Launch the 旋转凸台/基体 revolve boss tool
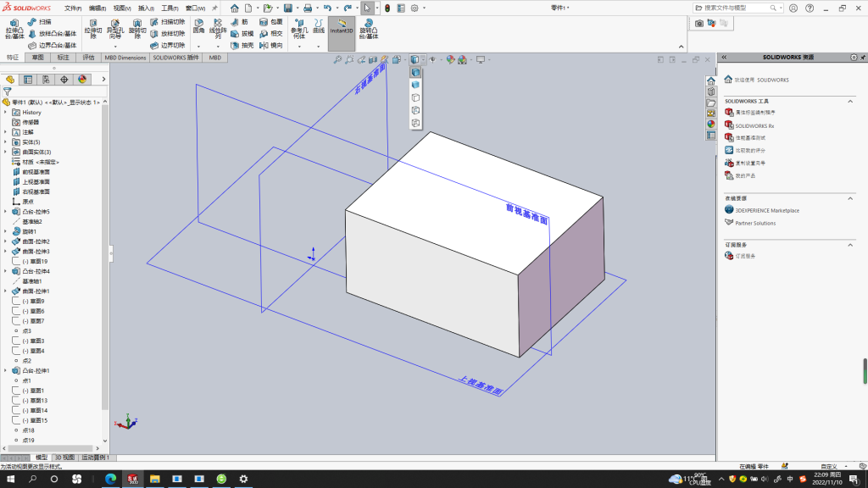The width and height of the screenshot is (868, 488). [x=369, y=30]
